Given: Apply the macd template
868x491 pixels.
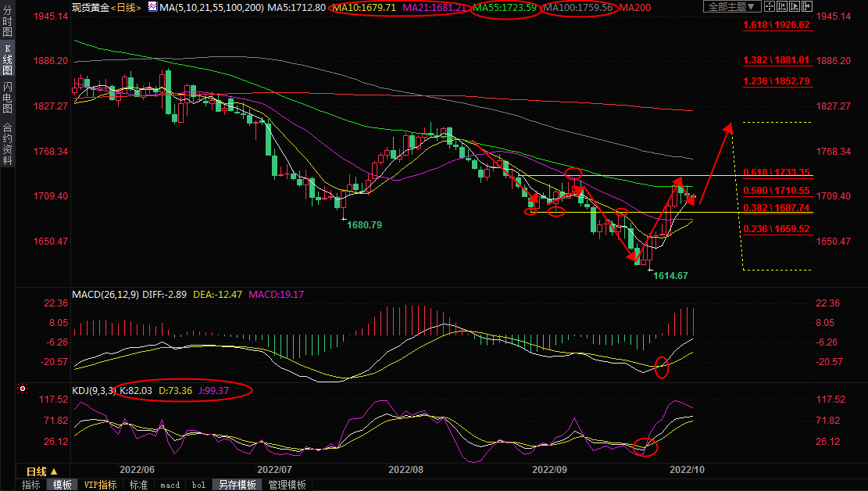Looking at the screenshot, I should [x=170, y=485].
